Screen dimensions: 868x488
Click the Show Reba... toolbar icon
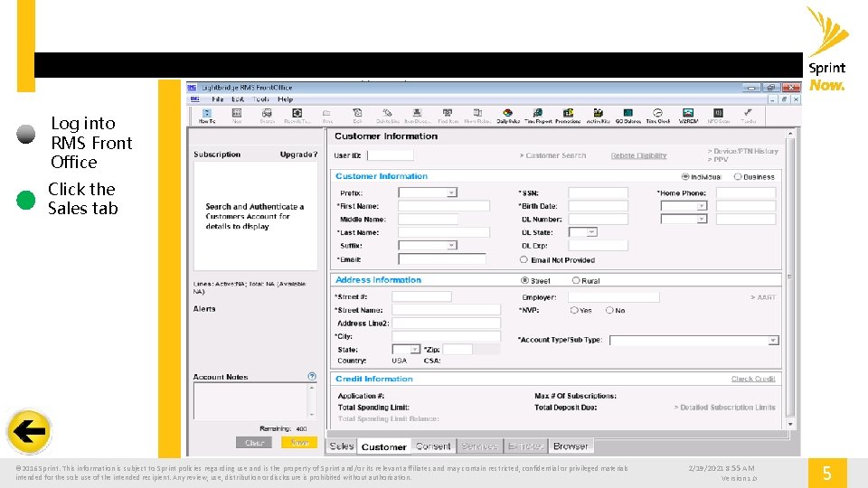tap(477, 116)
